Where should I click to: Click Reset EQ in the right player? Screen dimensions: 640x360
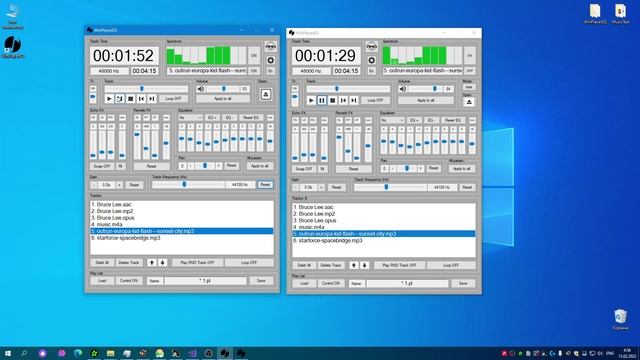[x=453, y=120]
